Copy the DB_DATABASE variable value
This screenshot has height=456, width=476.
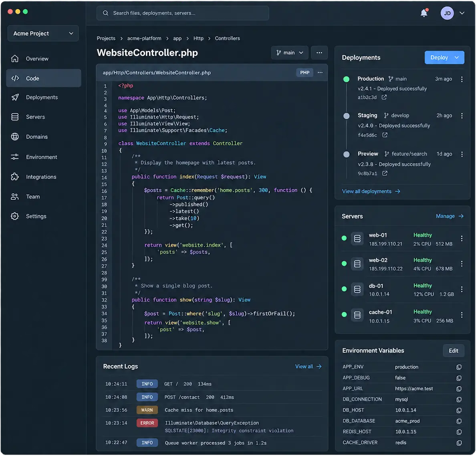tap(459, 421)
